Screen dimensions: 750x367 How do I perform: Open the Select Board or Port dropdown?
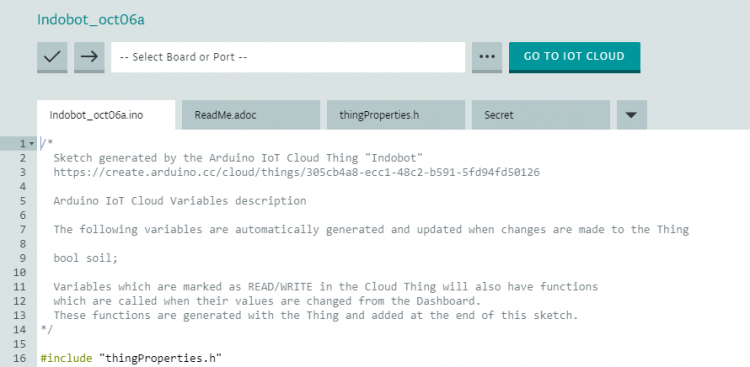pyautogui.click(x=288, y=57)
